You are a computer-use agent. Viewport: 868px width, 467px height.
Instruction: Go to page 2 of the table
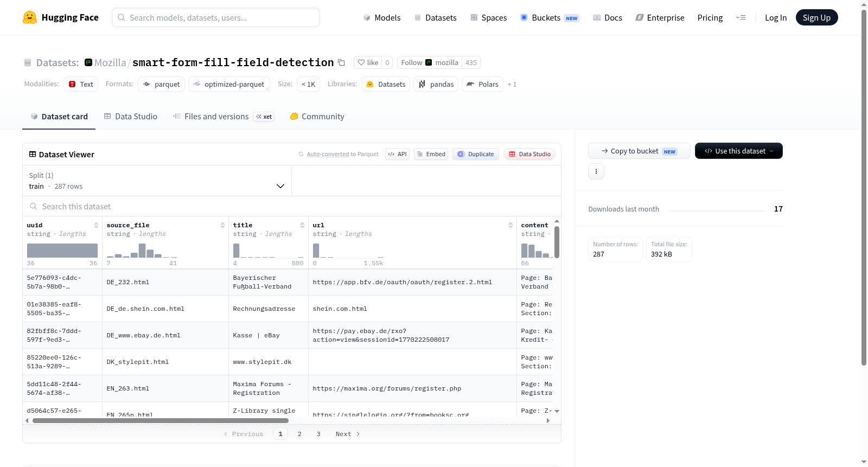(299, 434)
